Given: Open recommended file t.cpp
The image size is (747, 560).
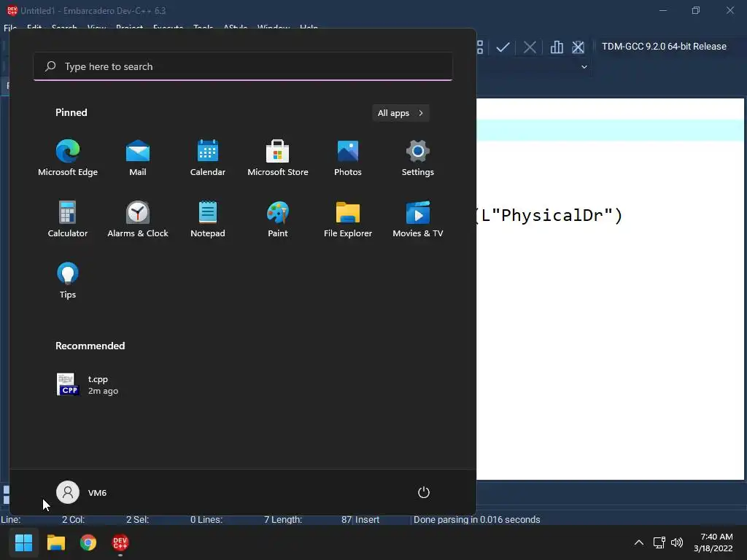Looking at the screenshot, I should pyautogui.click(x=88, y=385).
